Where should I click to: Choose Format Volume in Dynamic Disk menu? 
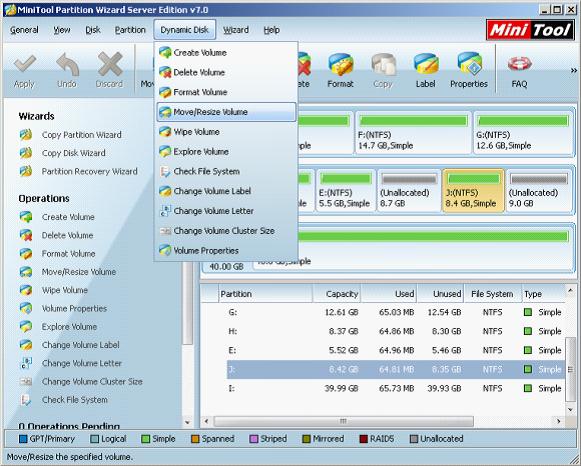coord(226,92)
